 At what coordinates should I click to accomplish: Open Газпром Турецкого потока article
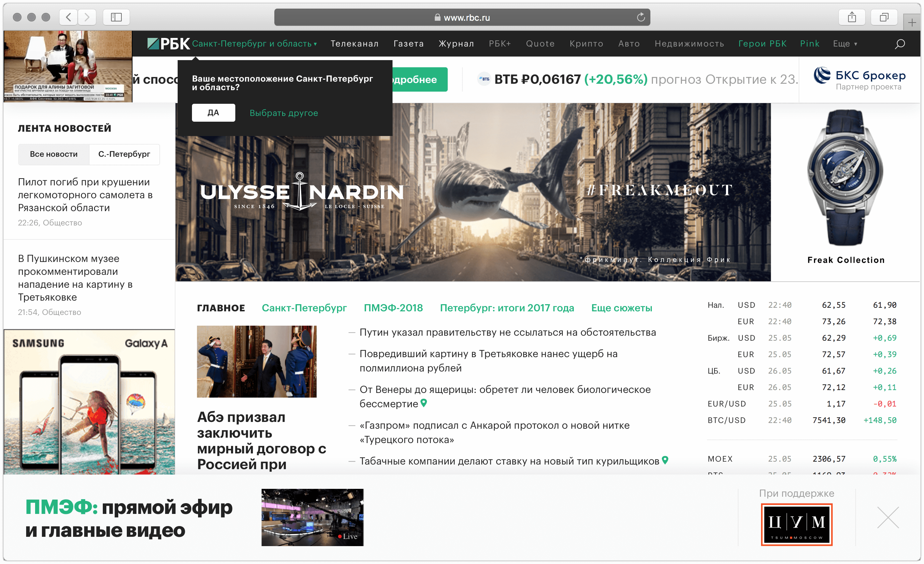(494, 432)
